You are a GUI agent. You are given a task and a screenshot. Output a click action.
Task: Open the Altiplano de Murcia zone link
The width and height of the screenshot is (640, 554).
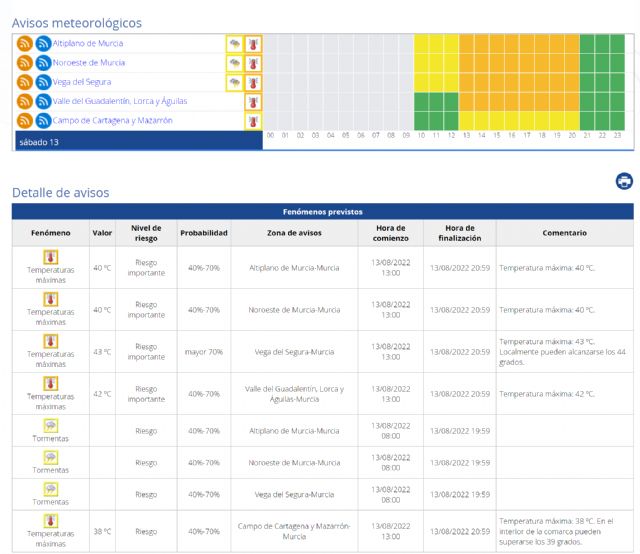pyautogui.click(x=88, y=44)
